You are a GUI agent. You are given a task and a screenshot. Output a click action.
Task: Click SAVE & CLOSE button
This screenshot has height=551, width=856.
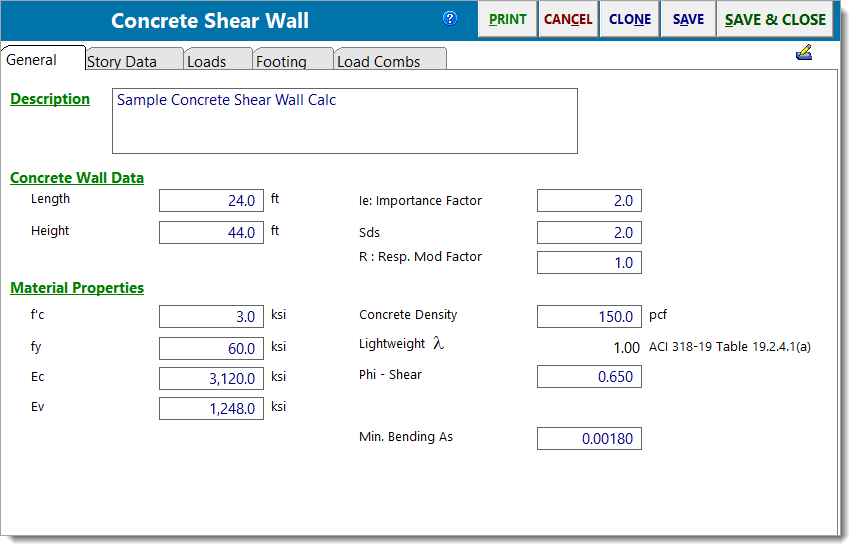pos(775,19)
